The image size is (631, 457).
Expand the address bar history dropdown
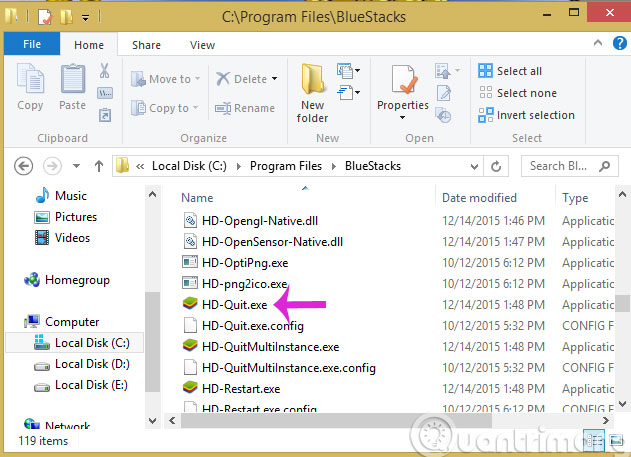[474, 166]
